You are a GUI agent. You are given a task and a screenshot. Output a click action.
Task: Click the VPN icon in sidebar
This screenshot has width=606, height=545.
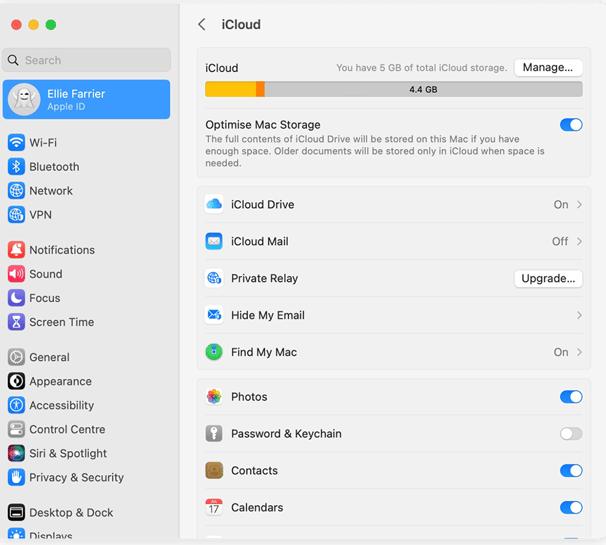pyautogui.click(x=16, y=215)
